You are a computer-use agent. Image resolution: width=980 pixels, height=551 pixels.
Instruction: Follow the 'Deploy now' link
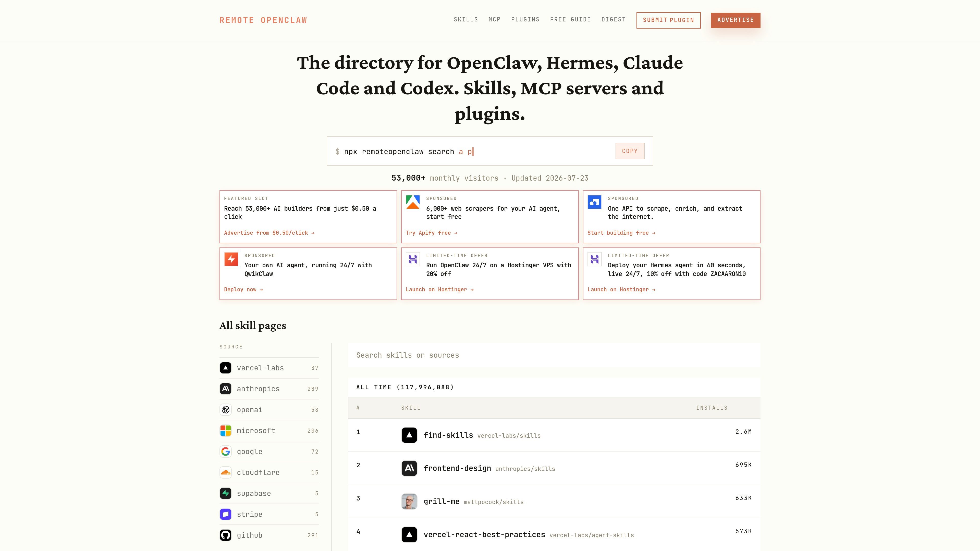pyautogui.click(x=243, y=289)
